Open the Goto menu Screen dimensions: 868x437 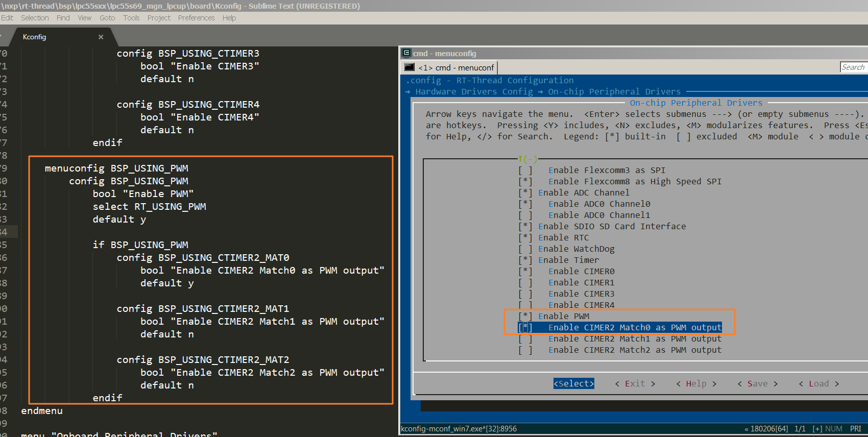tap(107, 18)
